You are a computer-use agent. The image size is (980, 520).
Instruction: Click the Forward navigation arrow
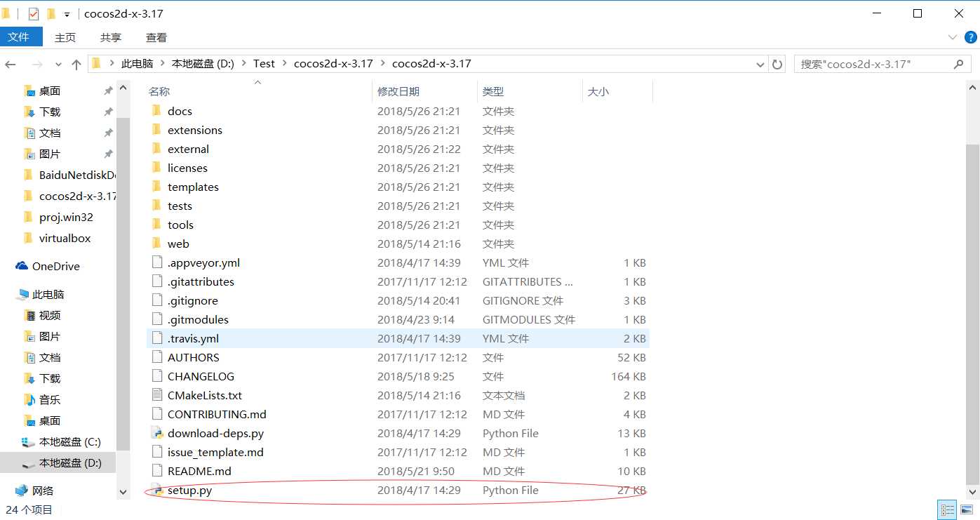(37, 65)
